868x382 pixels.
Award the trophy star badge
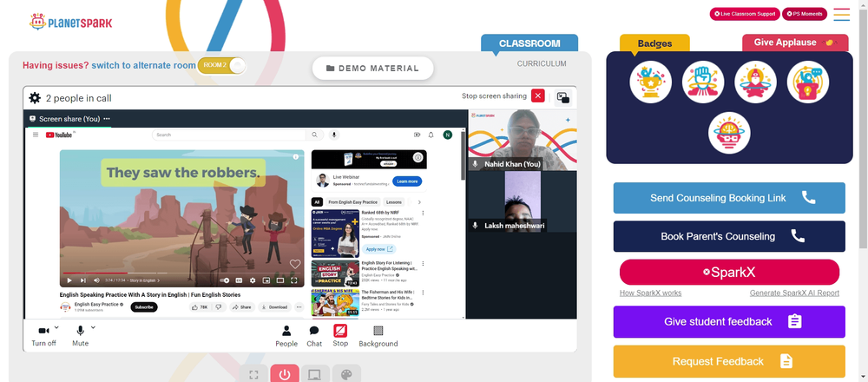650,82
